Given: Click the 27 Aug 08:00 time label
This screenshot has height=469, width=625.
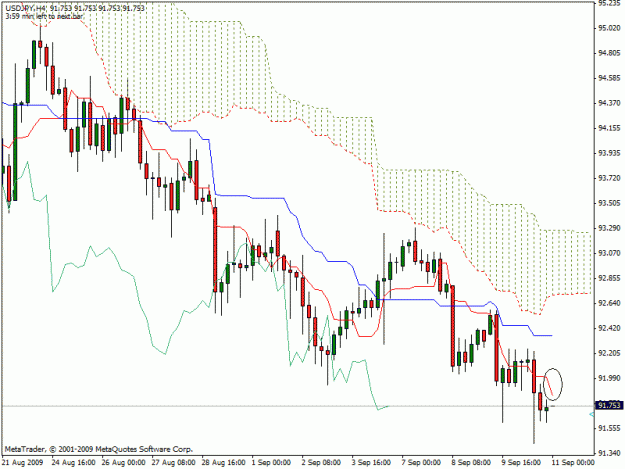Looking at the screenshot, I should 173,463.
